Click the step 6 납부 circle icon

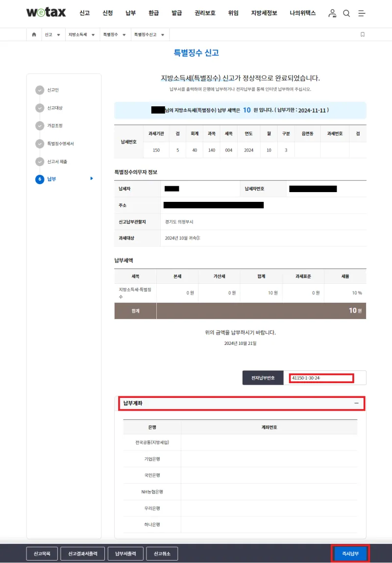(40, 179)
